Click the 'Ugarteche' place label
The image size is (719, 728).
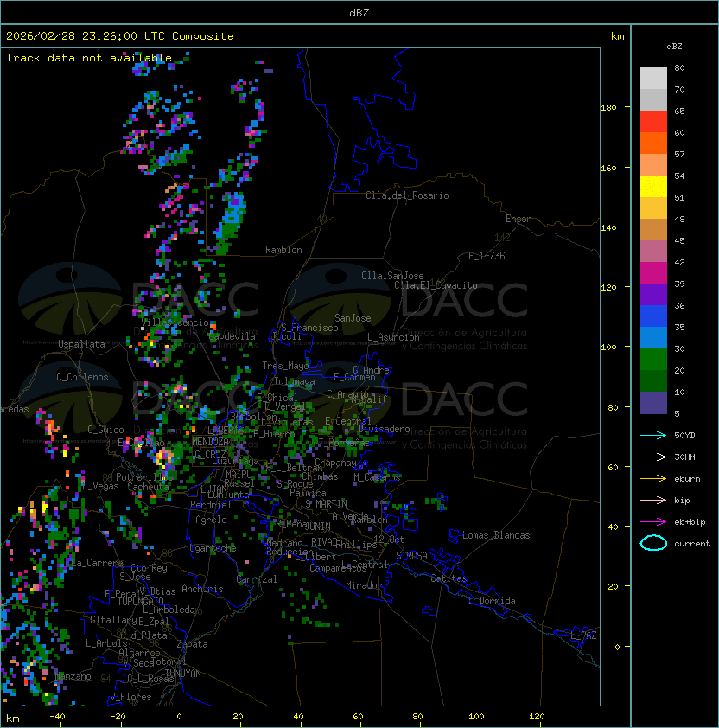[x=213, y=548]
